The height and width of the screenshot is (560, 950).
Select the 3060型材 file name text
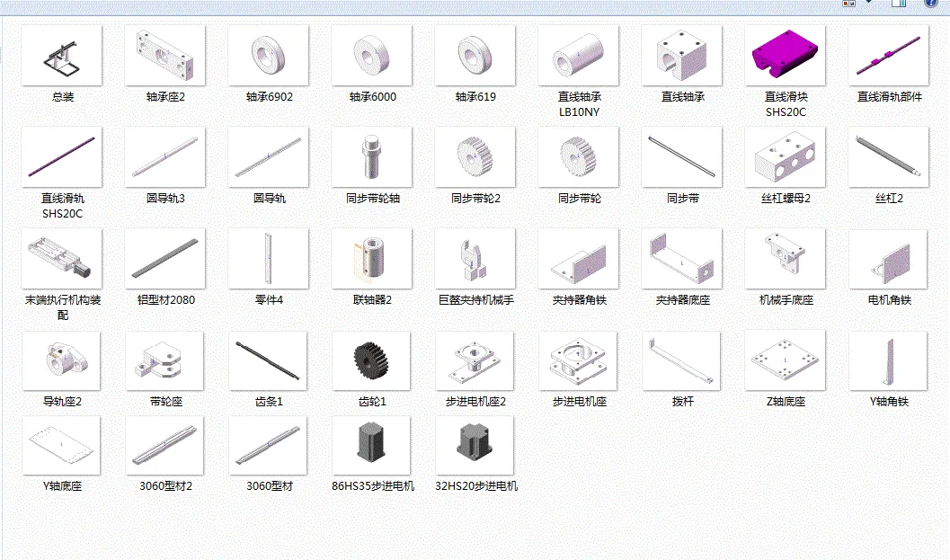click(x=269, y=486)
